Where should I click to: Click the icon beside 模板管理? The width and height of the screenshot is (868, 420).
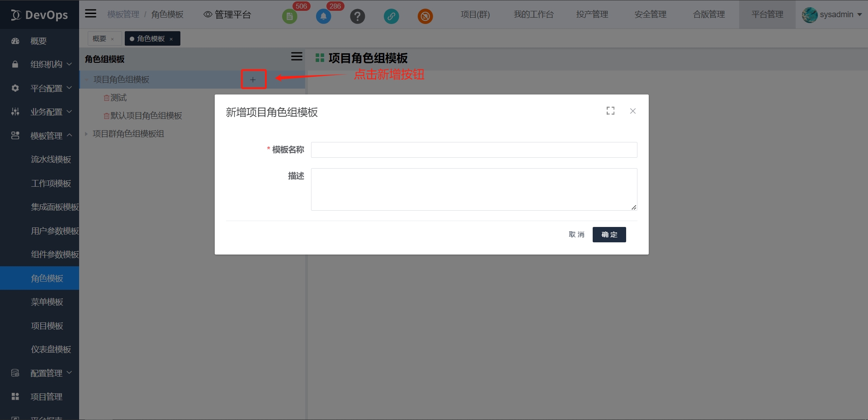point(15,135)
